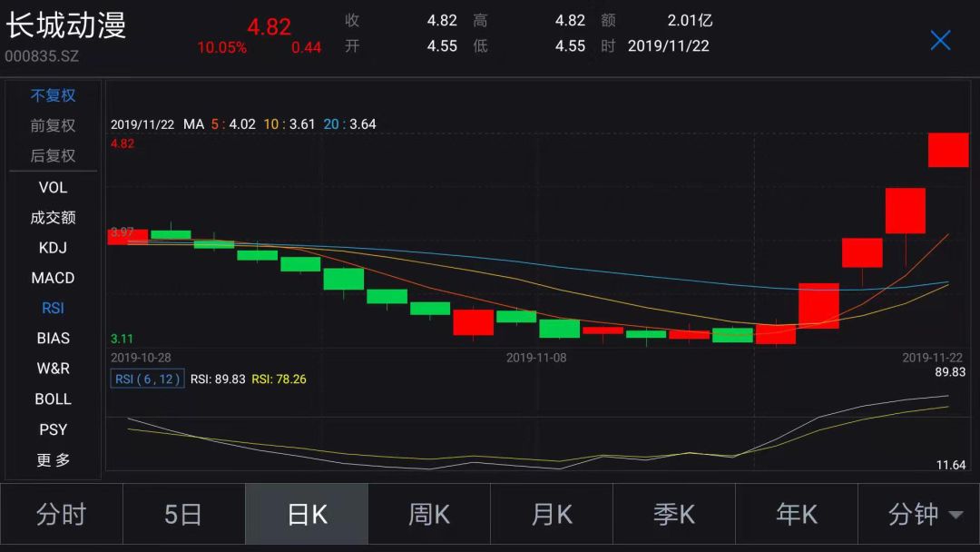Tap the MA 10 : 3.61 value
This screenshot has height=552, width=980.
(289, 124)
